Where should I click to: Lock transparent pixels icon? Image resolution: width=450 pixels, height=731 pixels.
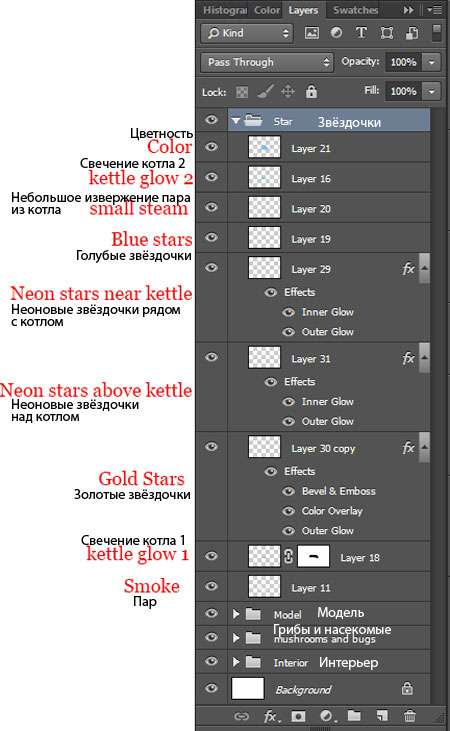[242, 92]
